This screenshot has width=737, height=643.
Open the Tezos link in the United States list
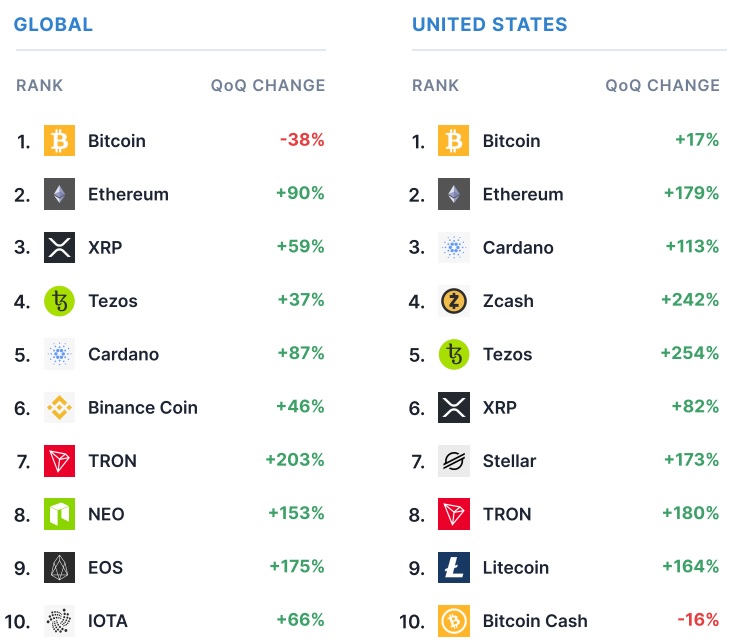pos(507,354)
